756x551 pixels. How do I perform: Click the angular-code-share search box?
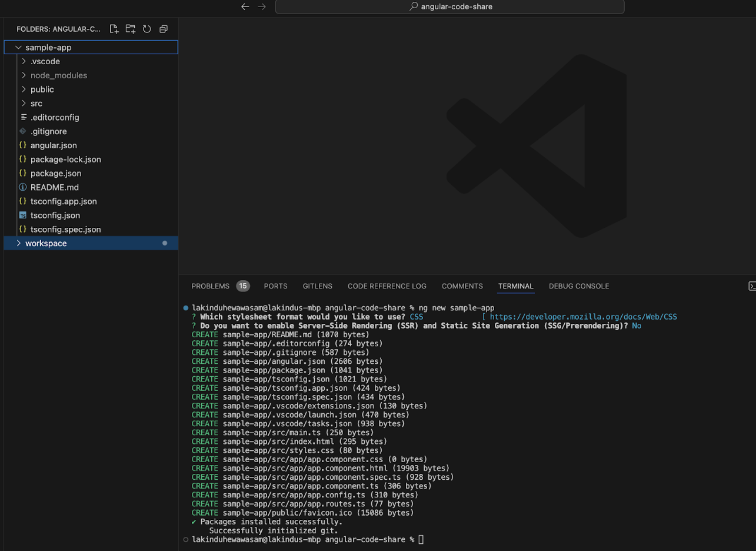[x=450, y=6]
